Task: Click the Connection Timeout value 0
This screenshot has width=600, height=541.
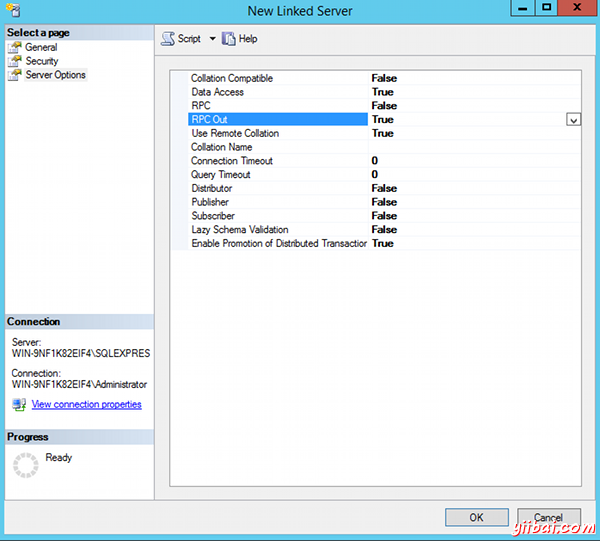Action: [375, 161]
